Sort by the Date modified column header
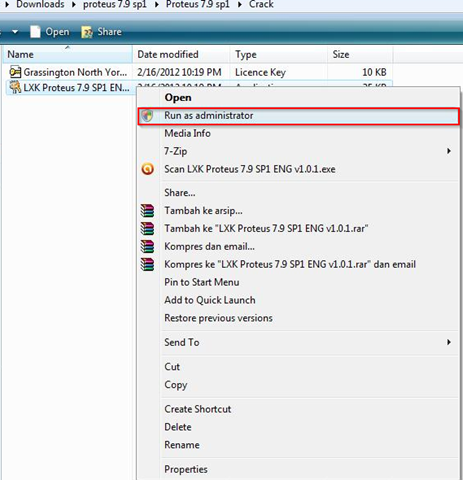The height and width of the screenshot is (480, 463). pos(181,54)
